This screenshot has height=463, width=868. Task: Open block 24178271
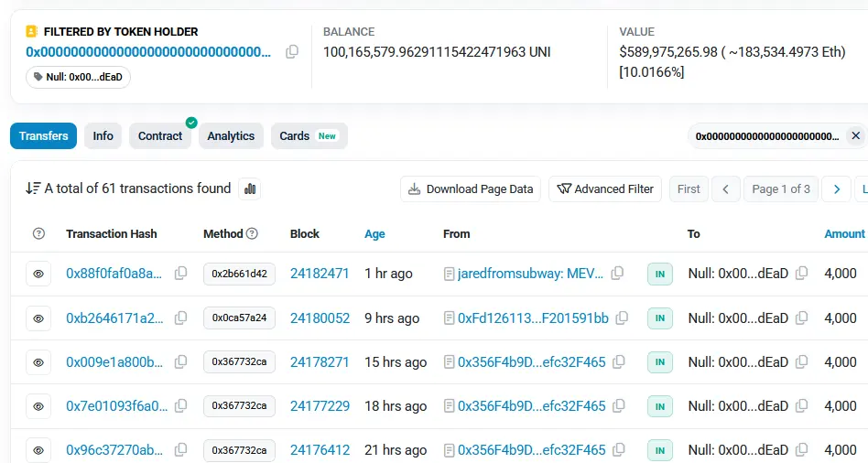click(320, 361)
